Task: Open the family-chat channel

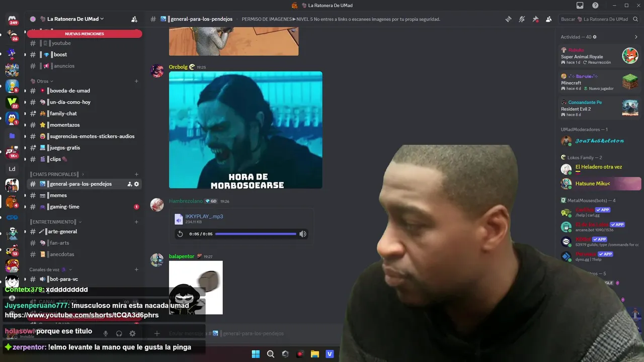Action: pyautogui.click(x=84, y=114)
